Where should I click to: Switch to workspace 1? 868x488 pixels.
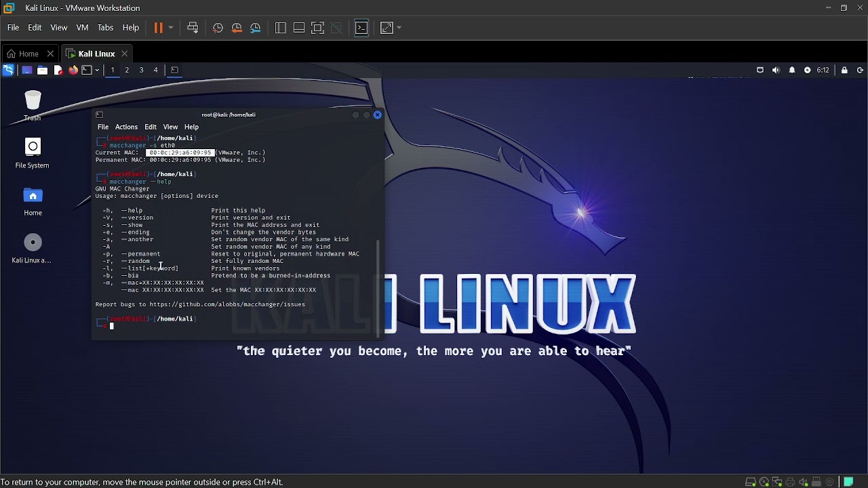click(x=113, y=70)
